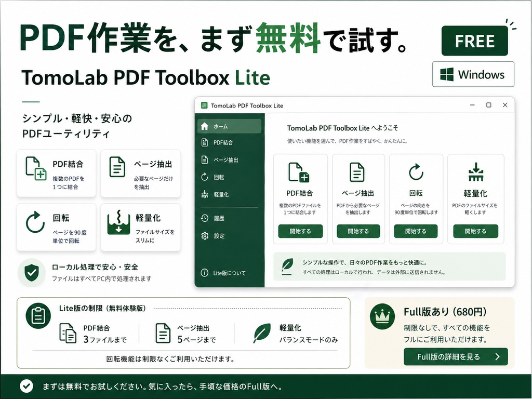
Task: Click the text PDFのファイルサイズを軽くします
Action: click(x=475, y=209)
